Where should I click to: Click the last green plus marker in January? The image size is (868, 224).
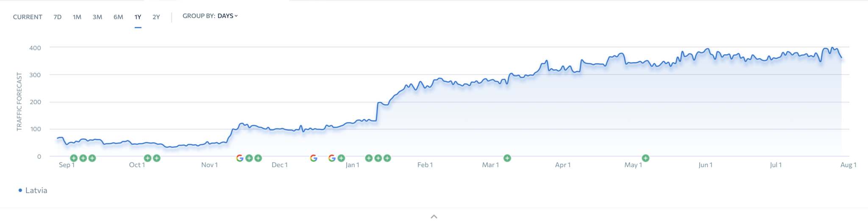pyautogui.click(x=387, y=158)
